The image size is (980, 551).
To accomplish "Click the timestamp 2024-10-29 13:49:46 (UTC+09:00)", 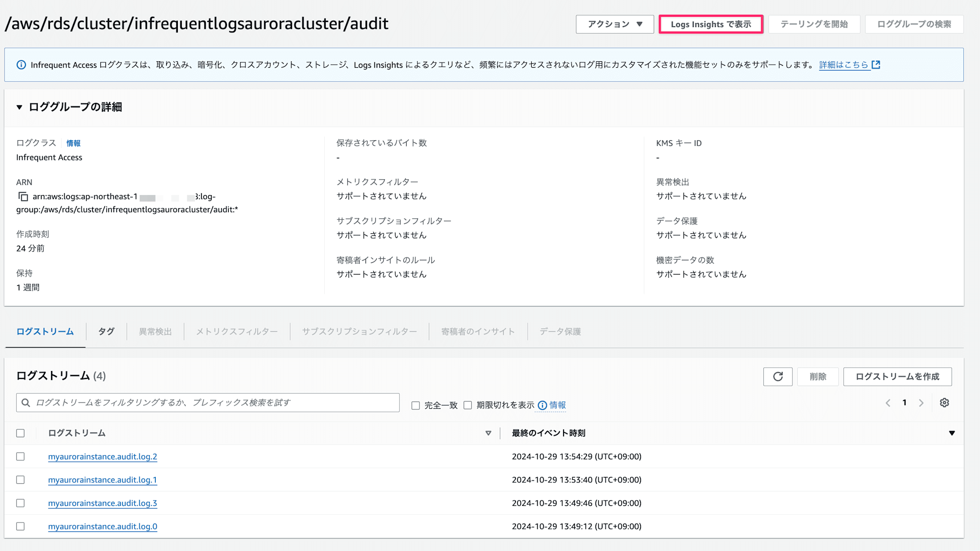I will pyautogui.click(x=576, y=503).
